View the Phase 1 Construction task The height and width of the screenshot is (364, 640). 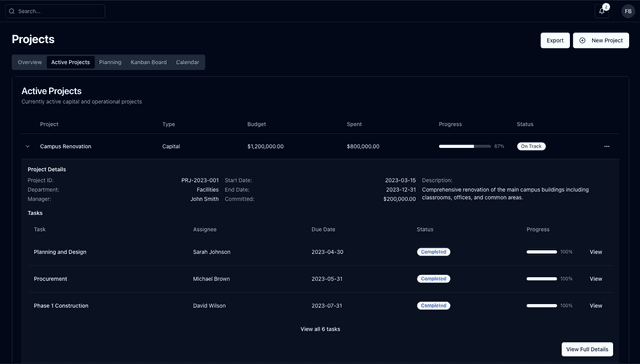click(x=596, y=306)
